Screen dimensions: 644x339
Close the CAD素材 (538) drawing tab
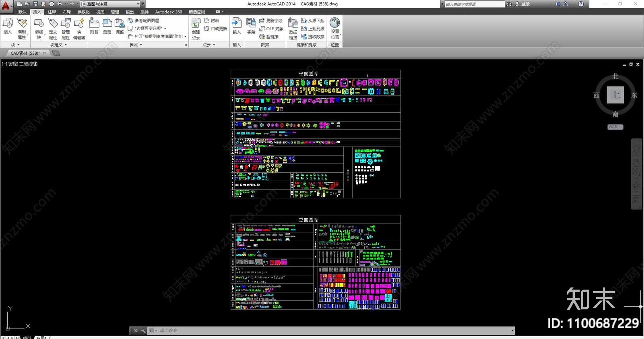44,53
